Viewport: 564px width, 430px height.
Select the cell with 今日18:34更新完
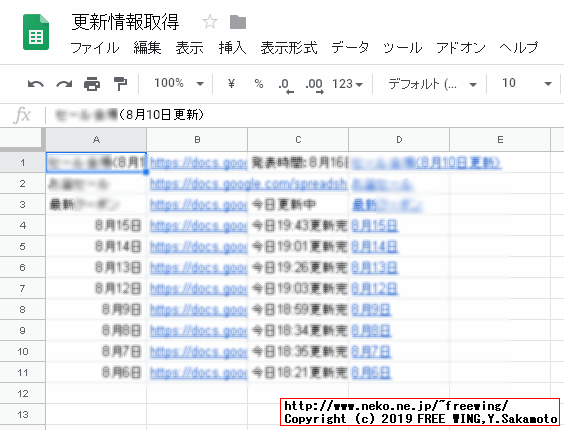coord(298,330)
